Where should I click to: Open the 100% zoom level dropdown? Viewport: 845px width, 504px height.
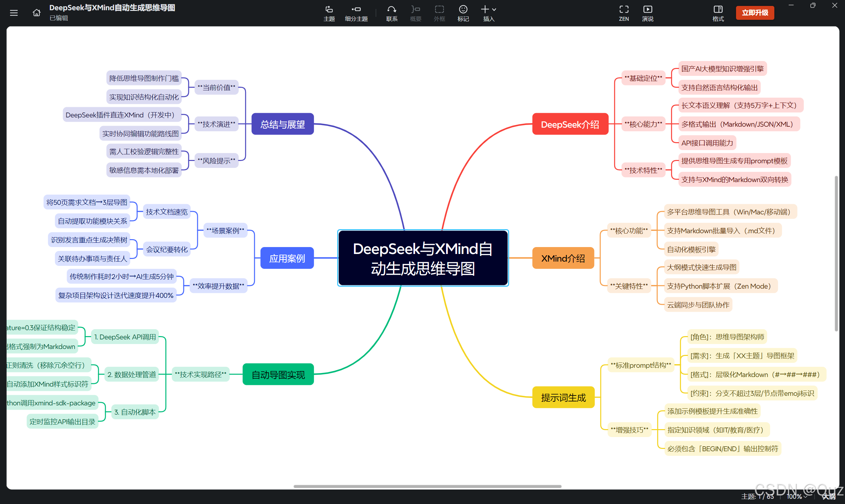796,496
